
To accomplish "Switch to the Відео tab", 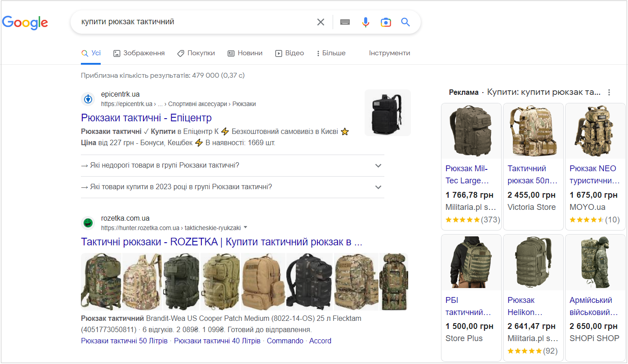I will pos(290,53).
